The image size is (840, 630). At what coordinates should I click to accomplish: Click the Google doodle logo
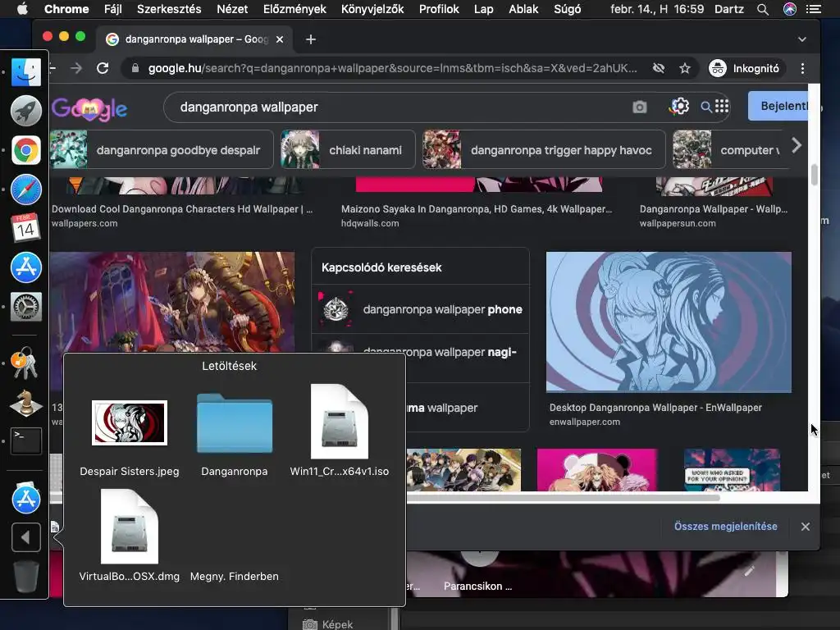(89, 109)
